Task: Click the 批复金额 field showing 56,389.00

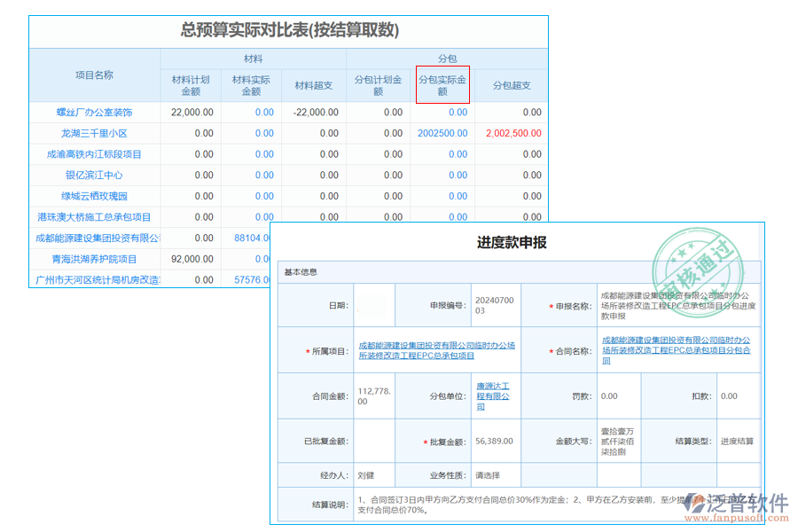Action: [x=492, y=440]
